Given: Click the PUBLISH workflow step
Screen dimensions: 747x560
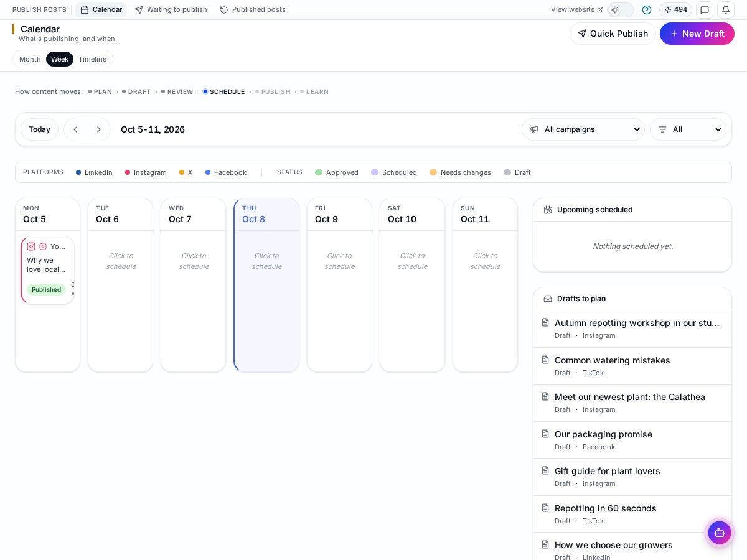Looking at the screenshot, I should [273, 92].
